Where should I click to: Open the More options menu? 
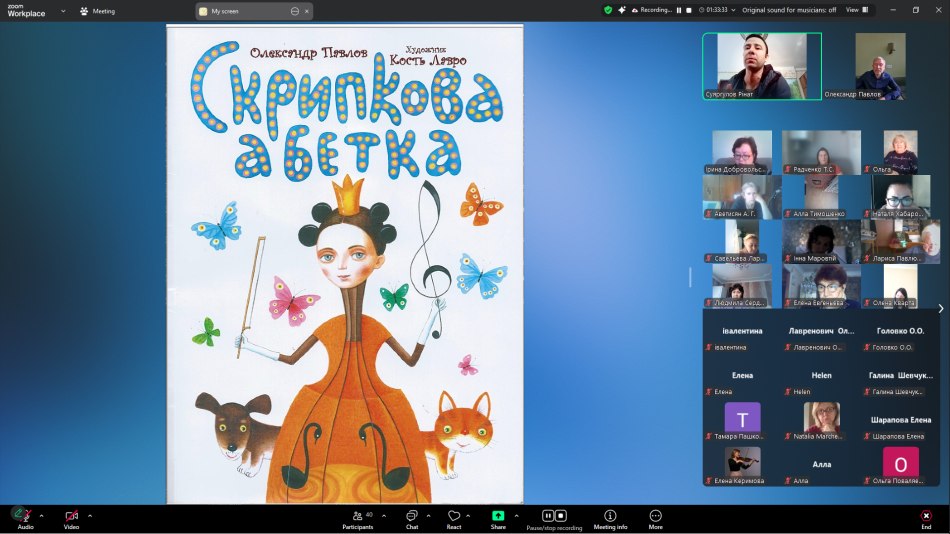tap(655, 516)
